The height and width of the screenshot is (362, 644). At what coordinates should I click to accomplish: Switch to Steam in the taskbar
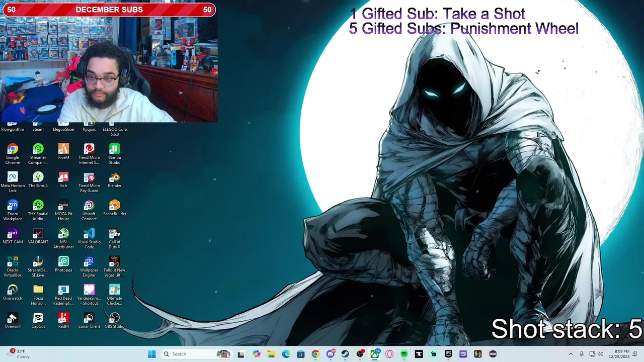(345, 354)
